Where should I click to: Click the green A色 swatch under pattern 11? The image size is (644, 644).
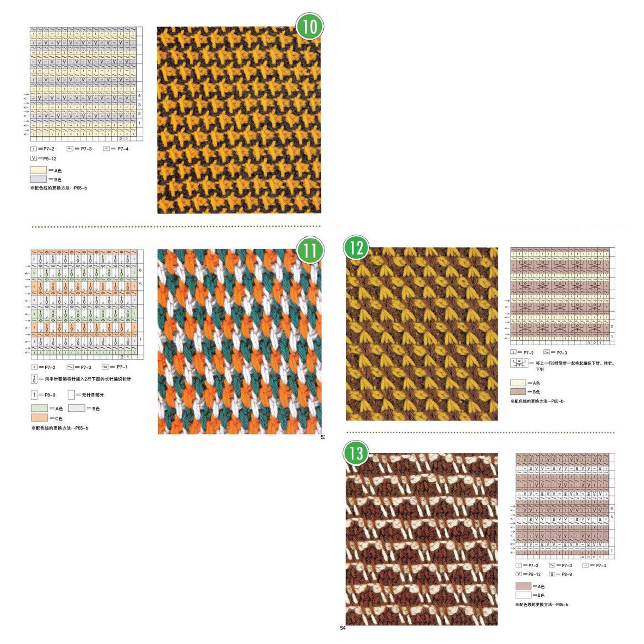point(40,408)
